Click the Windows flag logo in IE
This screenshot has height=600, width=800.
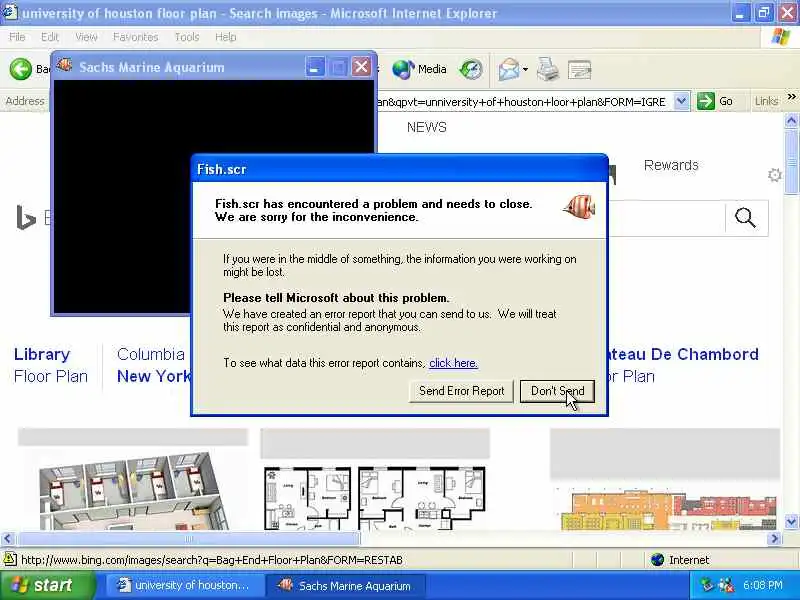pos(781,37)
